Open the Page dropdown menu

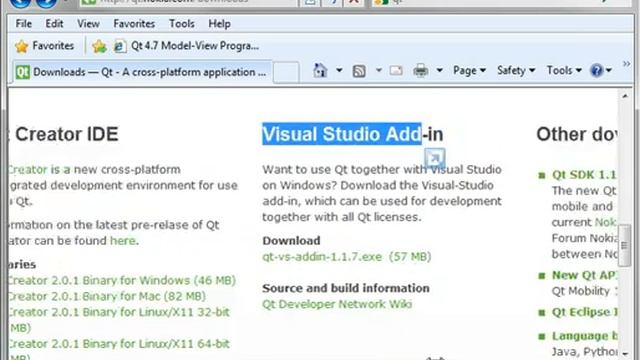tap(469, 71)
